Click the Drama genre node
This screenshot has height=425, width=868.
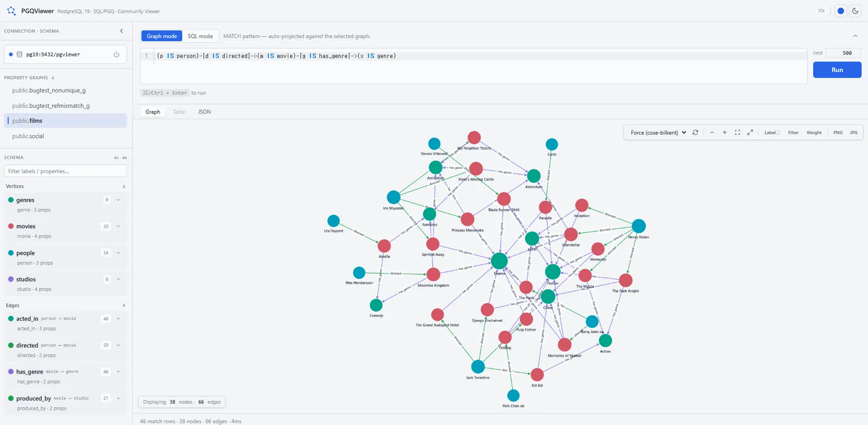pos(499,261)
